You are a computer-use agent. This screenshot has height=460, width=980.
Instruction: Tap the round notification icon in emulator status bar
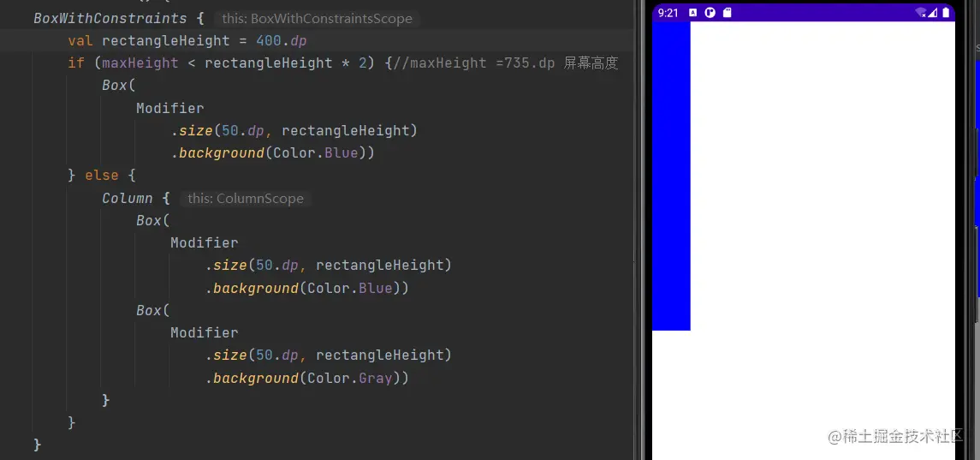[710, 13]
